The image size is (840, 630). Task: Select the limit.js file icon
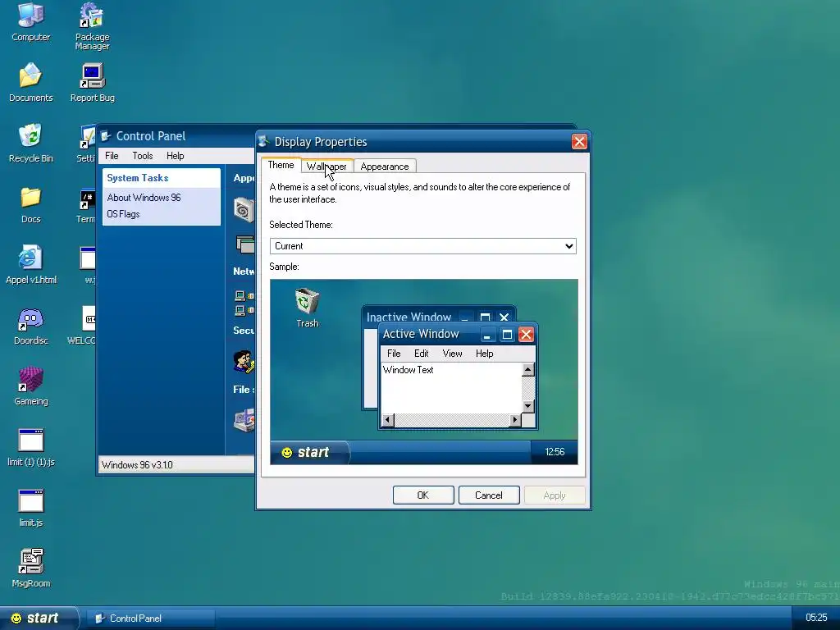(30, 507)
